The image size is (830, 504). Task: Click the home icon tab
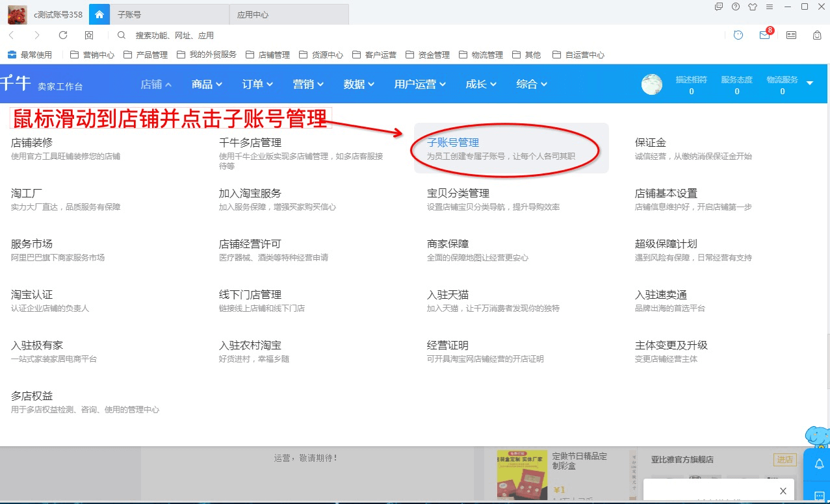99,14
